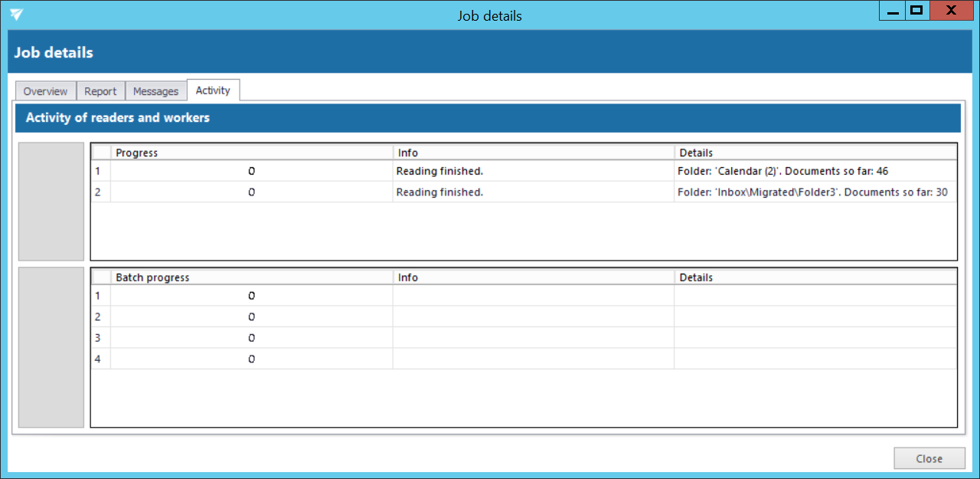Click progress bar of reader row 1
The height and width of the screenshot is (479, 980).
click(251, 172)
